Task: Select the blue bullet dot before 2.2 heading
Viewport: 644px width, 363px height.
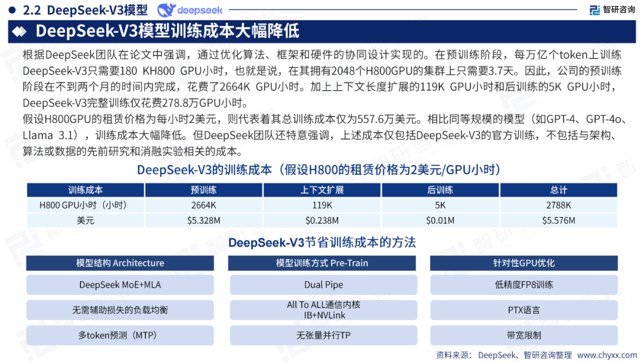Action: coord(13,9)
